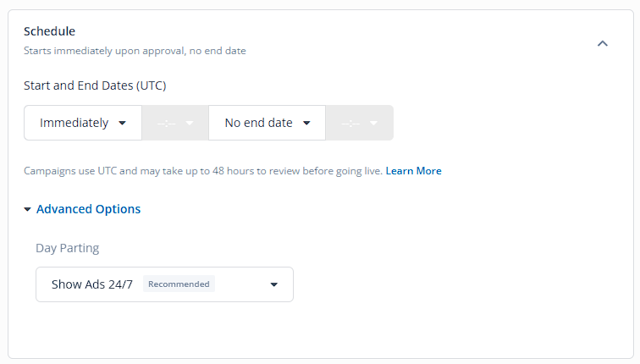
Task: Click the Start and End Dates label
Action: [95, 85]
